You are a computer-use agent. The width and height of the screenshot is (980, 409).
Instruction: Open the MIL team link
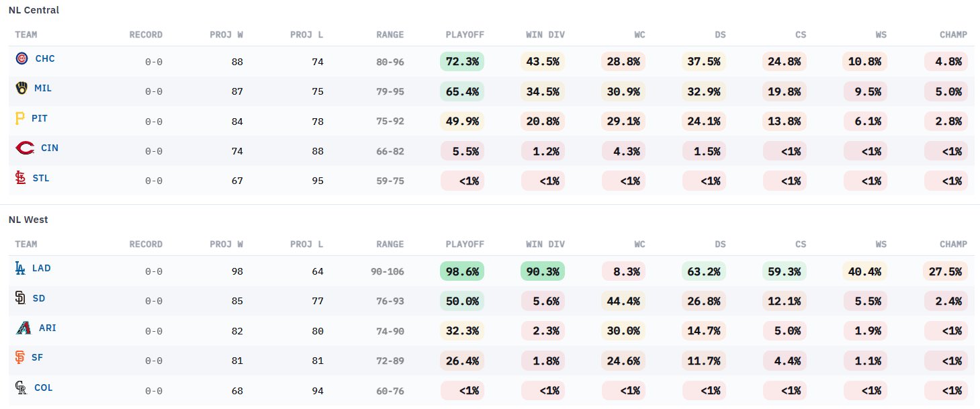tap(43, 88)
